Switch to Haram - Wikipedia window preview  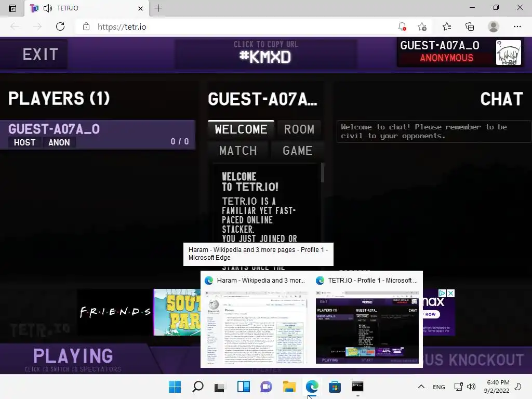click(x=256, y=319)
